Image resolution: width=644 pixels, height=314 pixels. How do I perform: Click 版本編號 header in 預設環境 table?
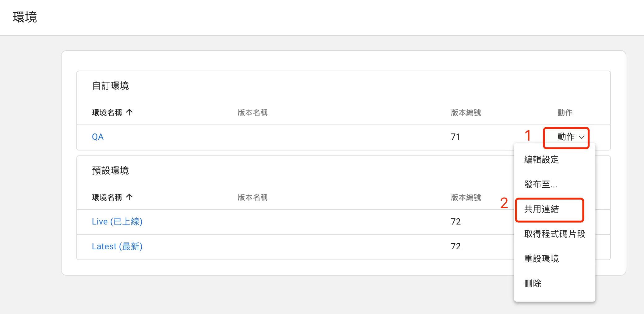tap(466, 198)
